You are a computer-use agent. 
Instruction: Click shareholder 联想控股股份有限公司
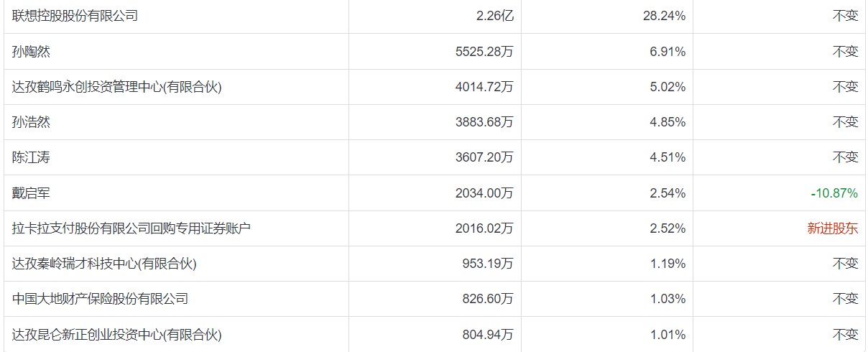pos(75,16)
